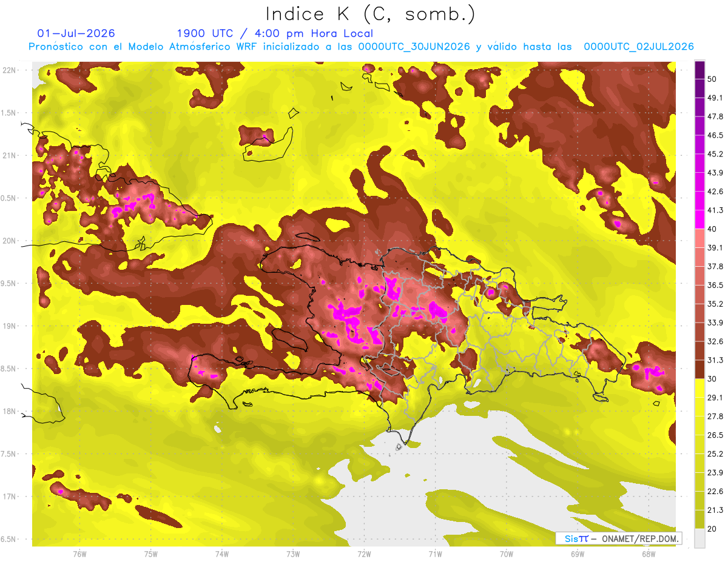Click the "0000UTC_02JUL2026" valid-until time text
The height and width of the screenshot is (562, 728).
click(x=639, y=47)
